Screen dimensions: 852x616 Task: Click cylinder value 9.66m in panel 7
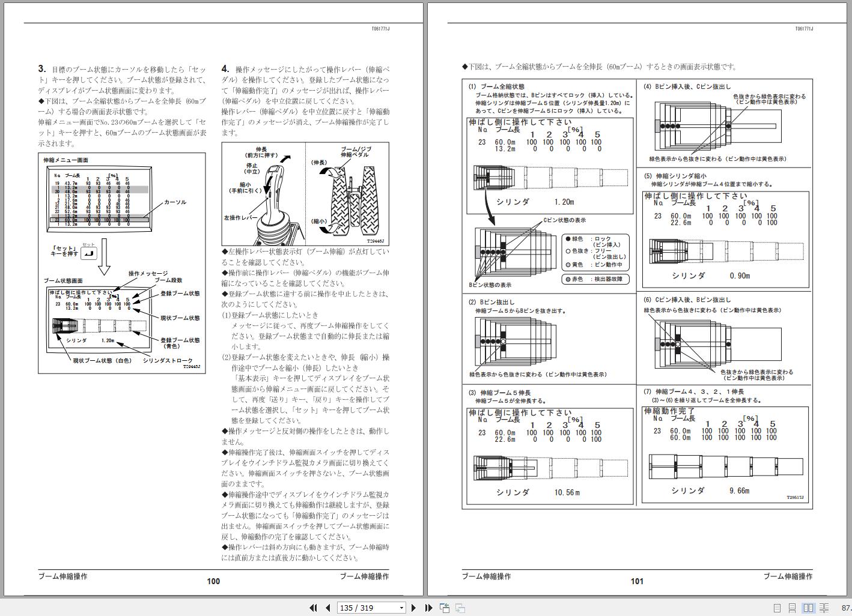740,491
